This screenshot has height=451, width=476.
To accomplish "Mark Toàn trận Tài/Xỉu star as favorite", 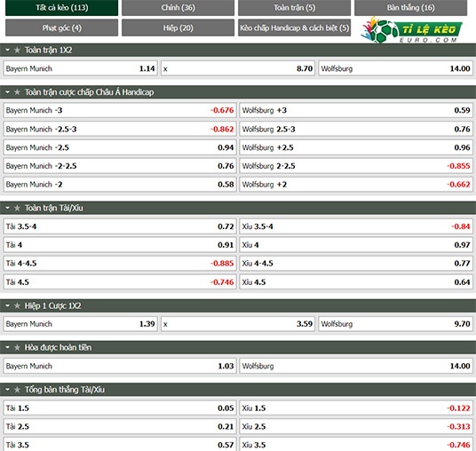I will (17, 208).
